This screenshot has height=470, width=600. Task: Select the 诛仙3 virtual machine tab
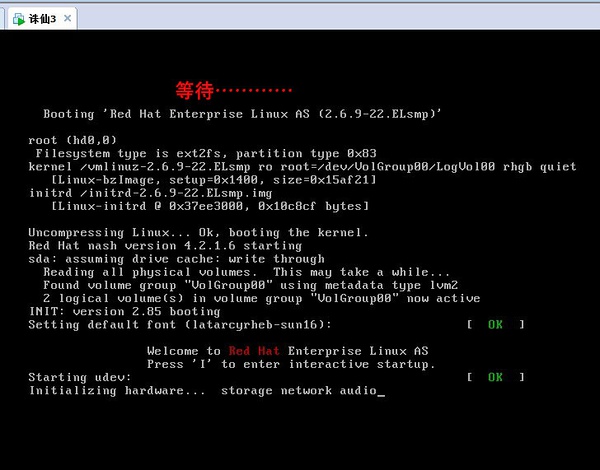coord(41,19)
